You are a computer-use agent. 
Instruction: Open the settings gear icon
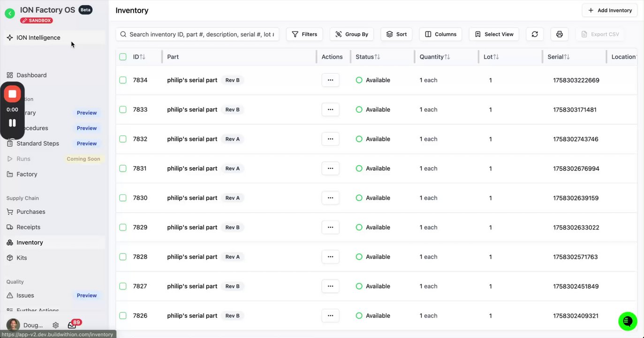click(x=56, y=325)
